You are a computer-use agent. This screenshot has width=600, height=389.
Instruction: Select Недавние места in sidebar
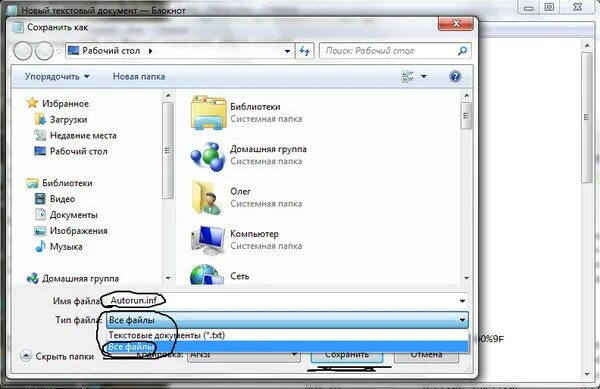tap(83, 135)
